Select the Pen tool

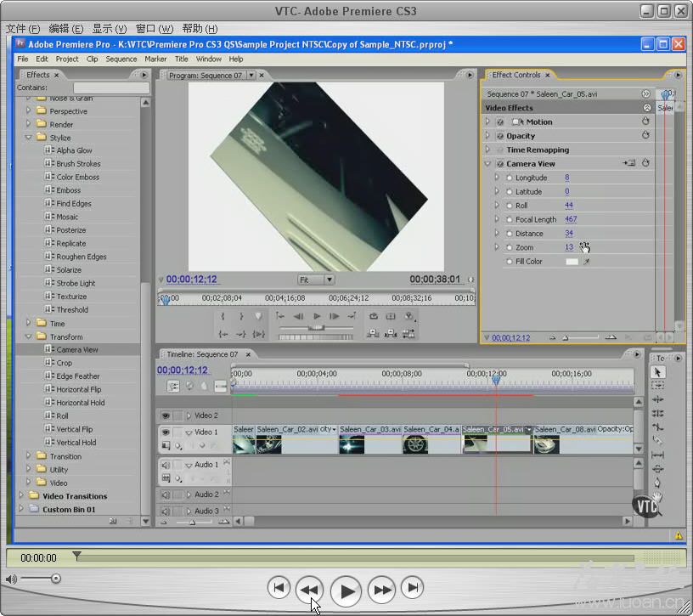click(657, 483)
